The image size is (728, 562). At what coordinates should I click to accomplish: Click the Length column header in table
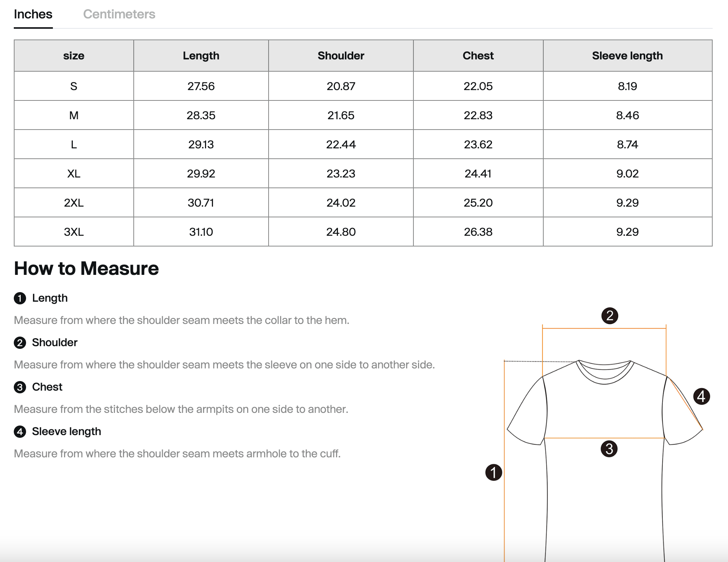201,56
